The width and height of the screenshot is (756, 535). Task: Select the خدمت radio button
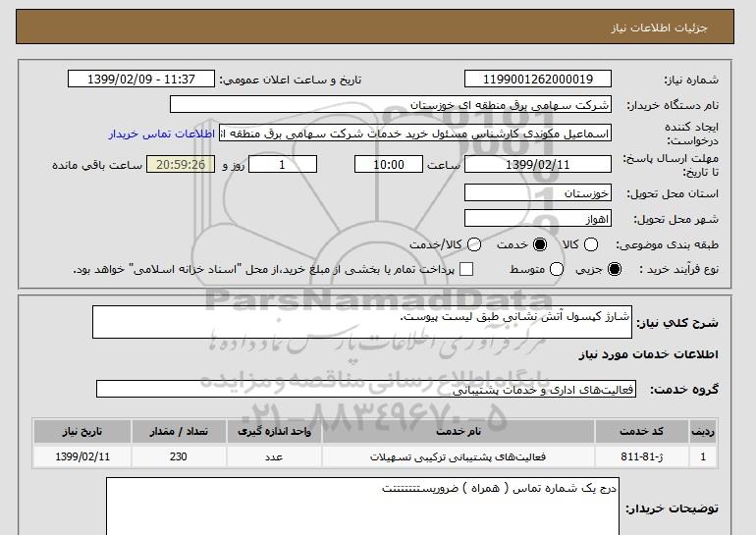pos(540,244)
